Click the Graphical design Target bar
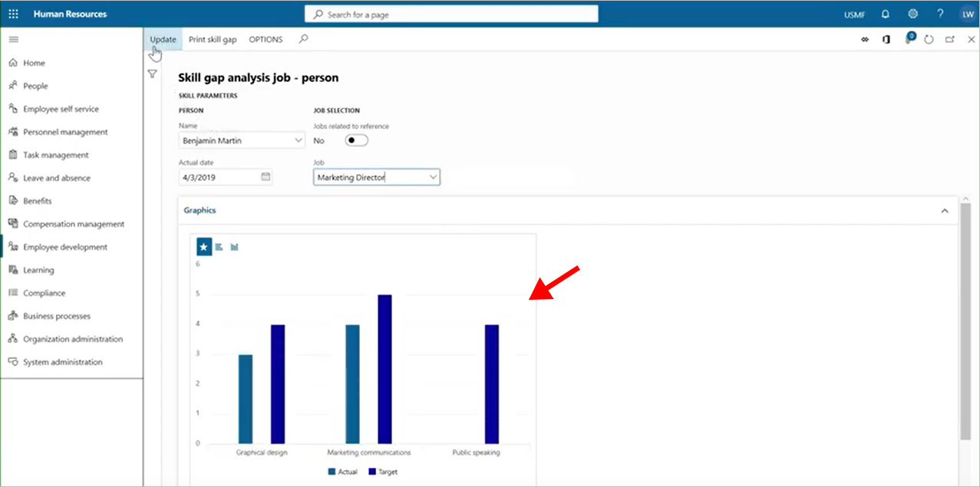The image size is (980, 487). click(278, 384)
